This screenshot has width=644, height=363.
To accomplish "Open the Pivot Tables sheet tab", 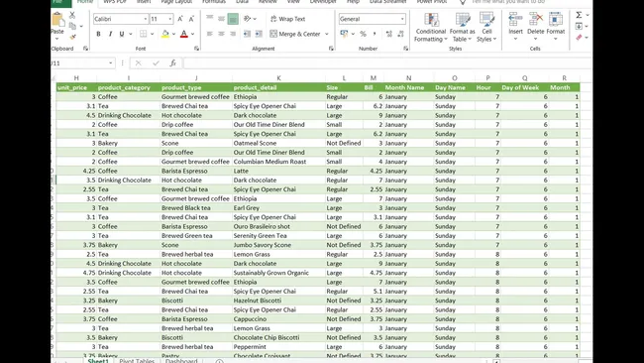I will click(137, 361).
